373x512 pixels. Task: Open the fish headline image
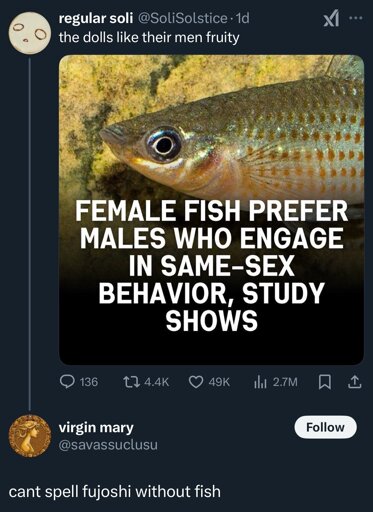tap(211, 210)
